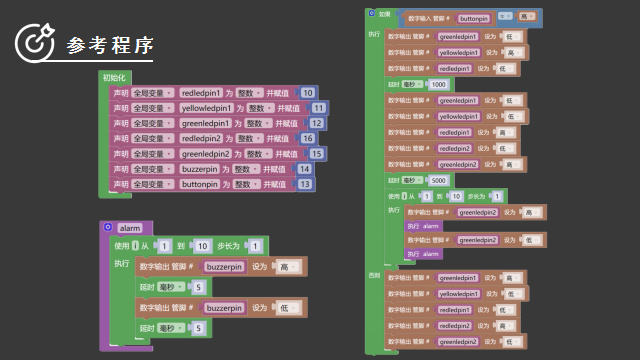Screen dimensions: 640x360
Task: Click value 16 in redledpin2 declaration
Action: 308,139
